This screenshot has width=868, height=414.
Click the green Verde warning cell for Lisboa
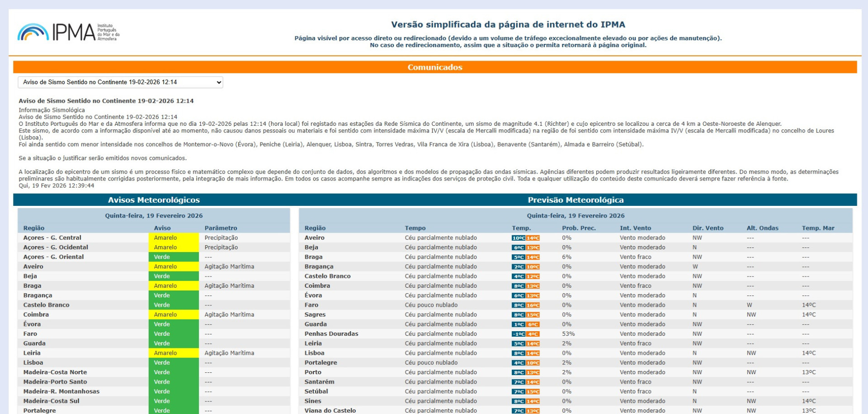click(174, 362)
